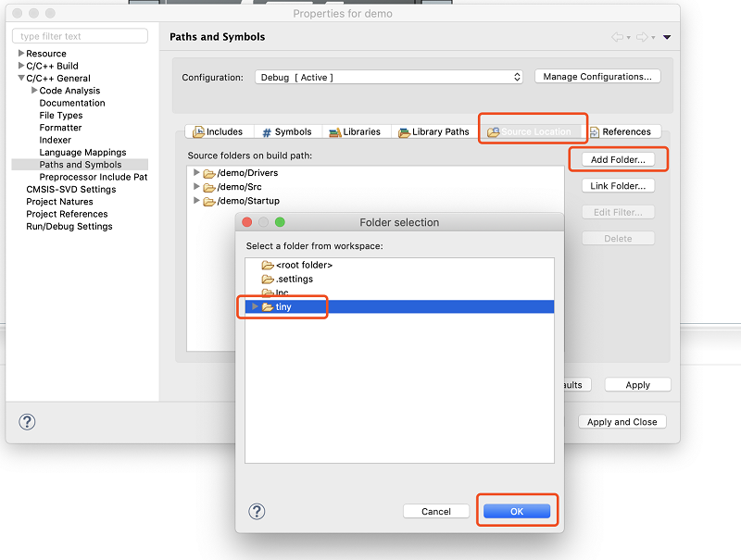Viewport: 741px width, 560px height.
Task: Switch to the Includes tab
Action: (218, 131)
